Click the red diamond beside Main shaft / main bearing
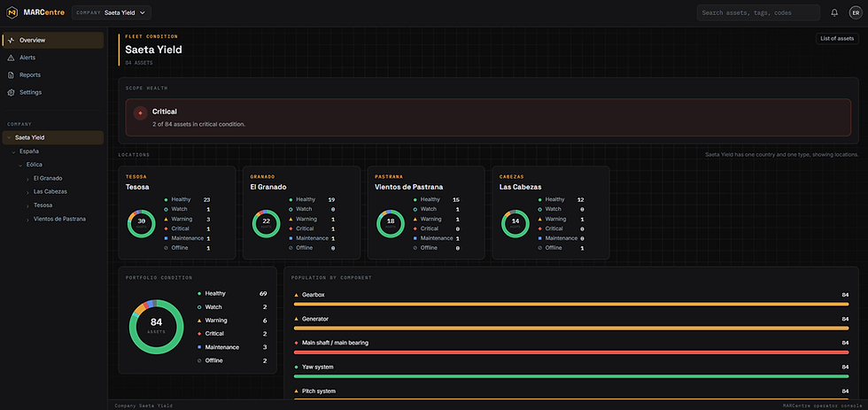This screenshot has height=410, width=868. 296,343
